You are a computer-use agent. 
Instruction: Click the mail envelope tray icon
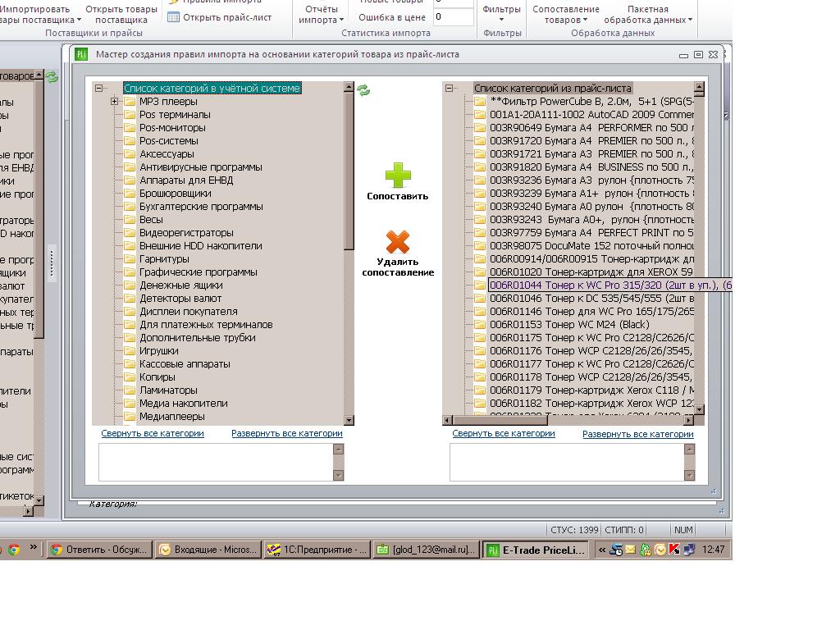point(631,550)
